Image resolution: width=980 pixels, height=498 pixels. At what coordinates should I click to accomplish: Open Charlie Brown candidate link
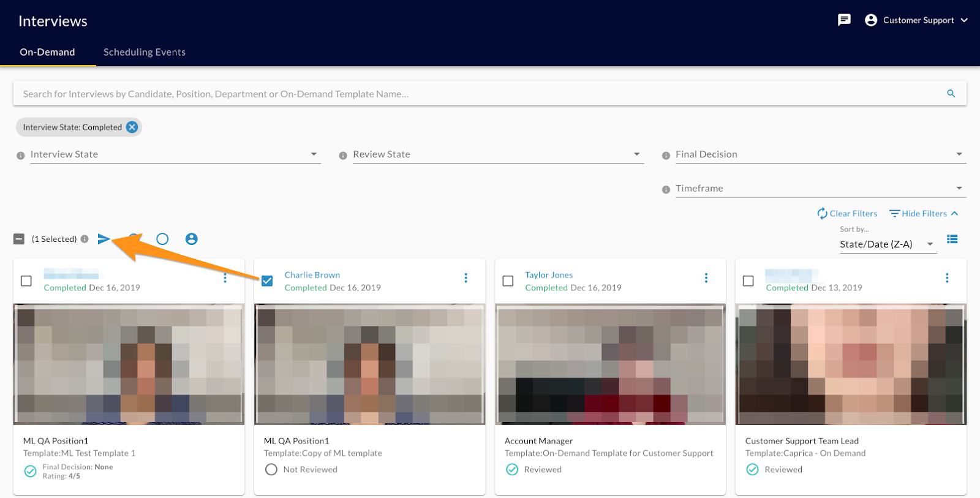[312, 275]
